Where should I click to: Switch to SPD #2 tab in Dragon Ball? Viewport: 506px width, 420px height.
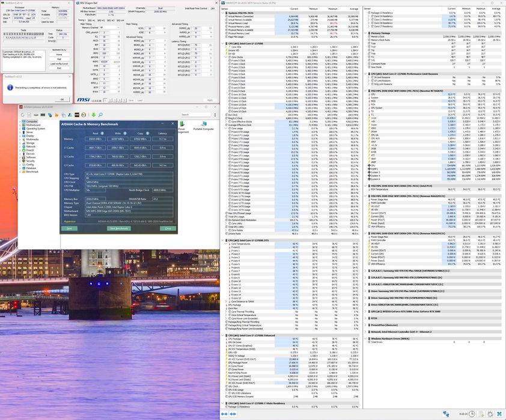point(101,20)
